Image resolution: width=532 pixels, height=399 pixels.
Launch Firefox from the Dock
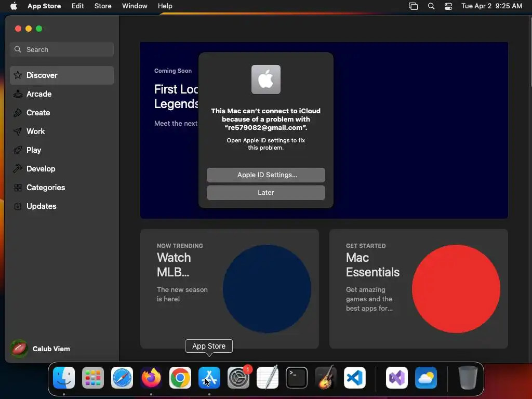[x=151, y=378]
